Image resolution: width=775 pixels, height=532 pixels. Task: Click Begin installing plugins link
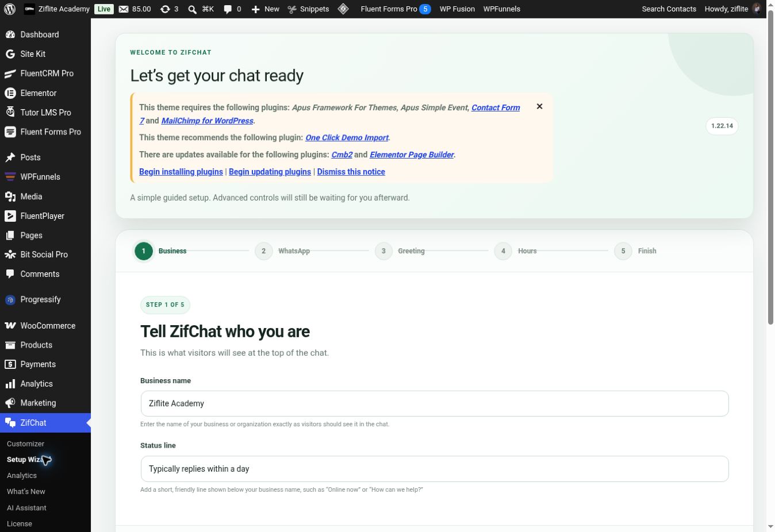[x=181, y=172]
